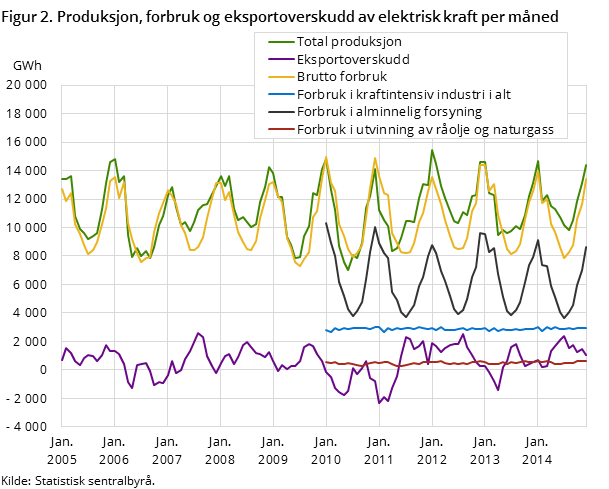Click the green Total produksjon legend line marker

pyautogui.click(x=279, y=42)
